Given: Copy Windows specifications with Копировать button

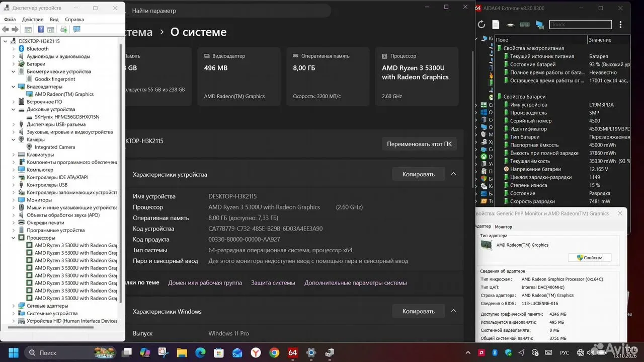Looking at the screenshot, I should coord(418,311).
